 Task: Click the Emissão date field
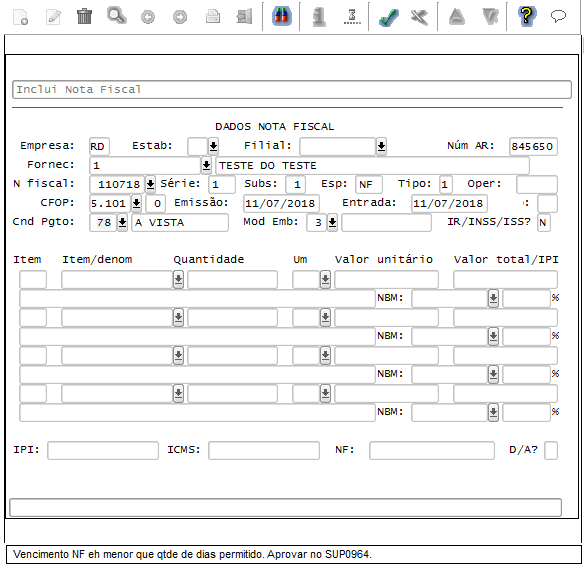281,204
